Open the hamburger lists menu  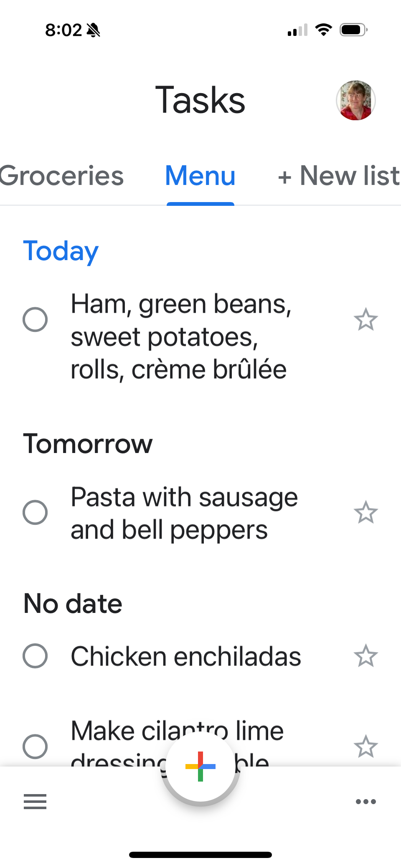coord(35,802)
